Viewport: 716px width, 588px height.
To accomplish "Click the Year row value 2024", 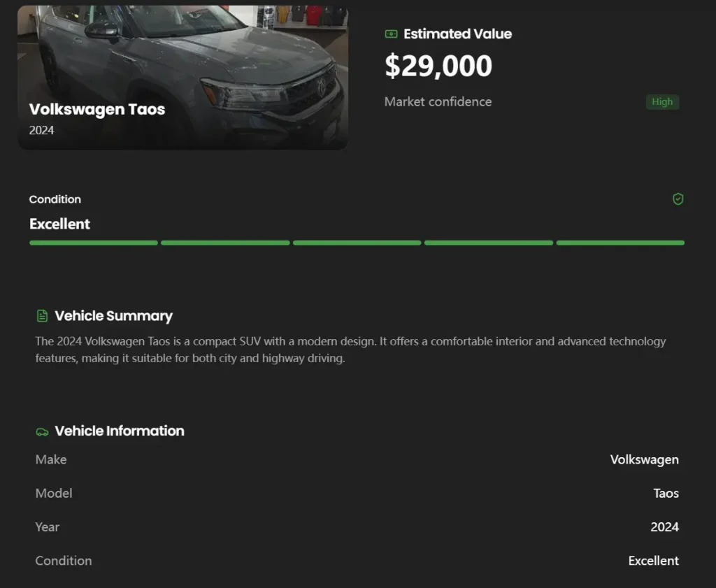I will pyautogui.click(x=664, y=526).
